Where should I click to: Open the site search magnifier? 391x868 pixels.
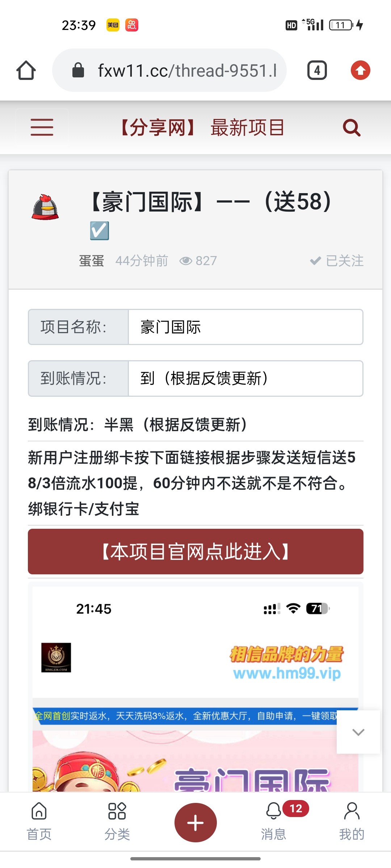point(351,127)
